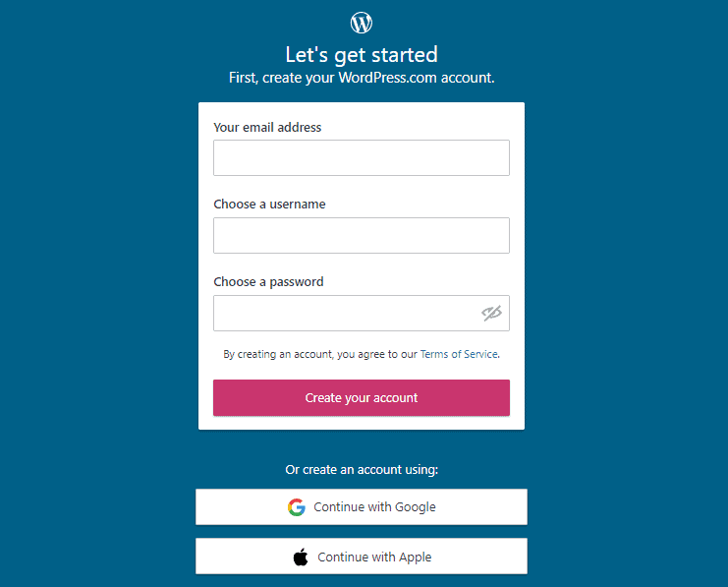This screenshot has height=587, width=728.
Task: Sign up via Continue with Apple text
Action: point(374,557)
